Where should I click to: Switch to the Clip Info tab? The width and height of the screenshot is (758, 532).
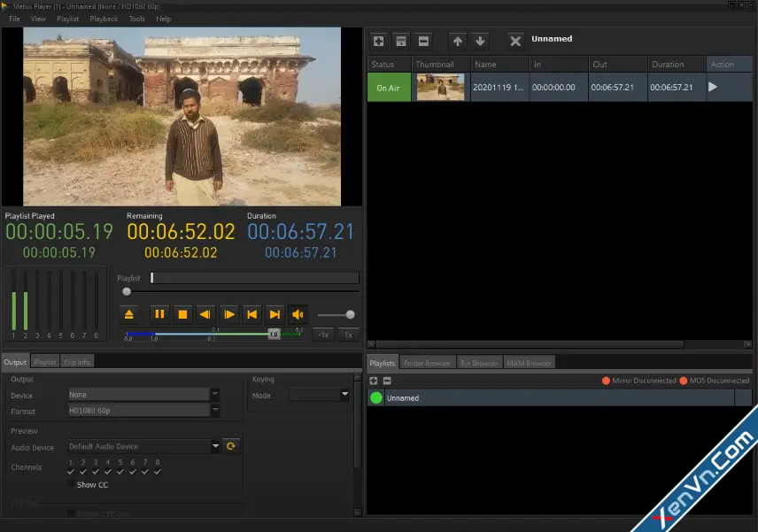tap(77, 361)
